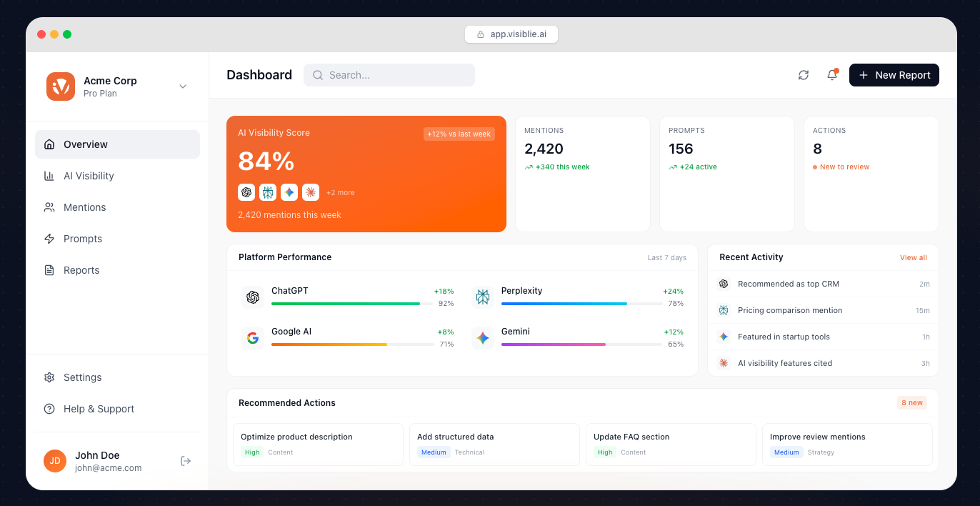The image size is (980, 506).
Task: Open the Reports sidebar section
Action: [x=81, y=270]
